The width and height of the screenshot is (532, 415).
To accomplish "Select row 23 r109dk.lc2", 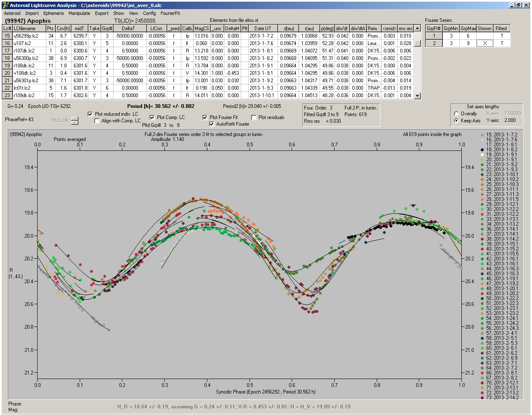I will pos(208,95).
